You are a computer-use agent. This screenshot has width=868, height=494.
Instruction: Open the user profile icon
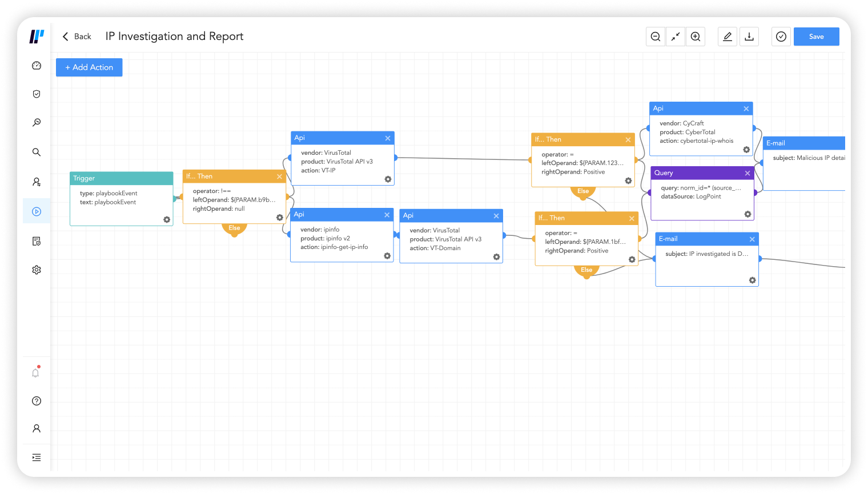point(37,428)
